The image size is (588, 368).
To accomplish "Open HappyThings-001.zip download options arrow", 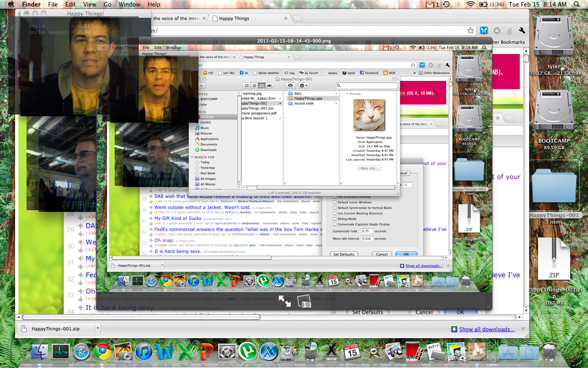I will coord(97,328).
